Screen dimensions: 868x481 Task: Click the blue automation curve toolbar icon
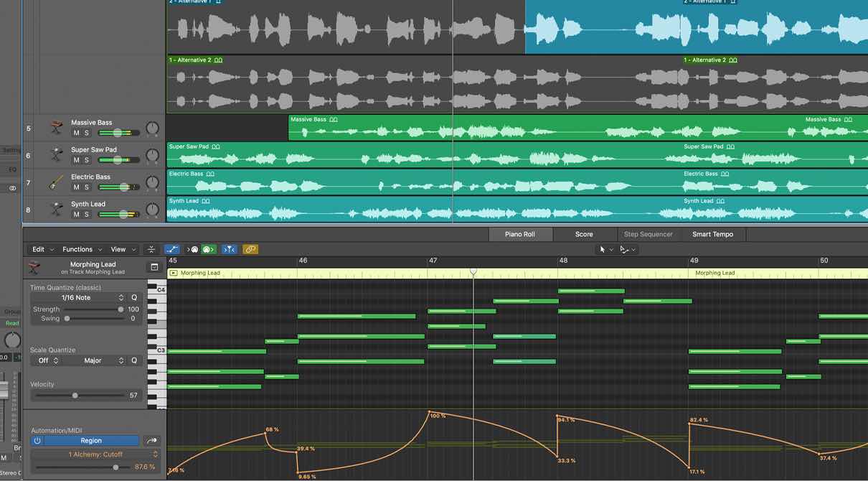(x=172, y=249)
